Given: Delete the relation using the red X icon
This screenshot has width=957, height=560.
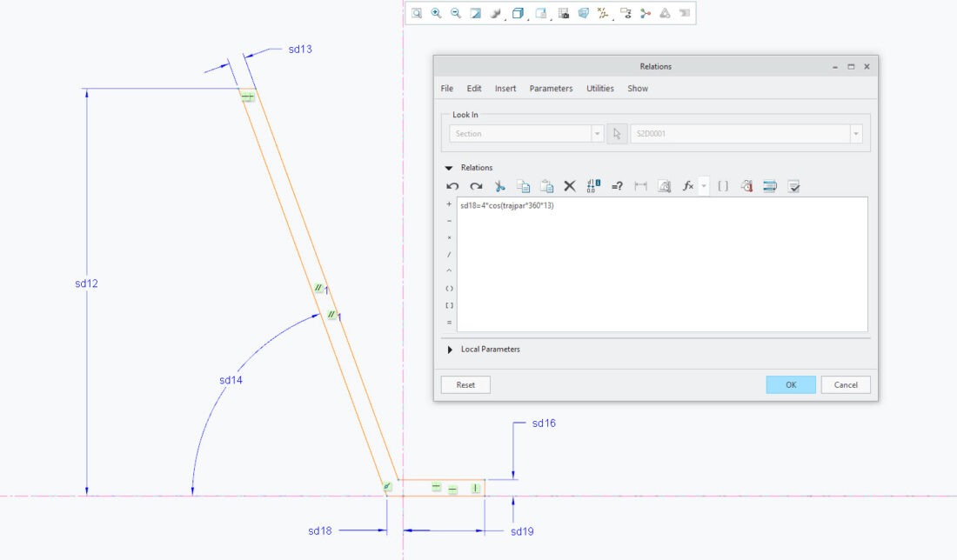Looking at the screenshot, I should 570,185.
